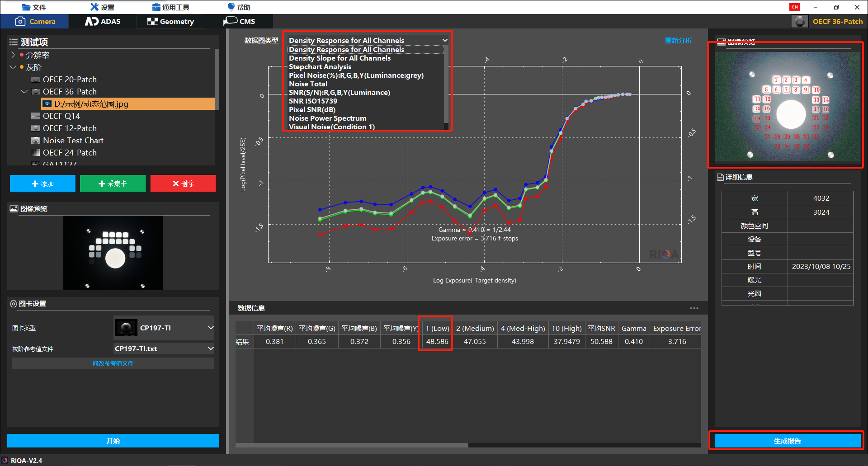Open the 通用工具 tools menu
The height and width of the screenshot is (466, 868).
coord(171,7)
